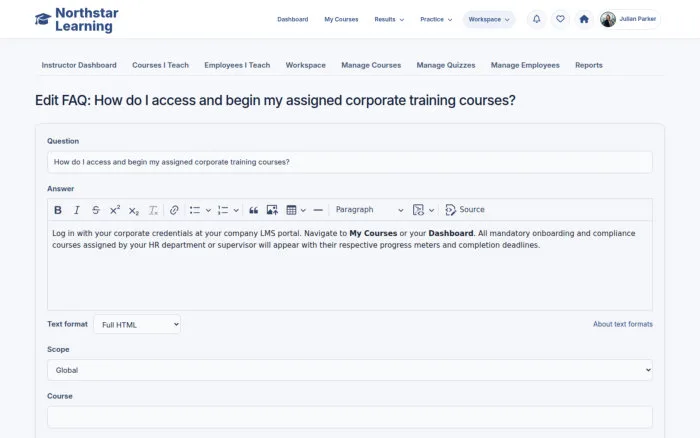700x438 pixels.
Task: Open My Courses in top navigation
Action: pyautogui.click(x=341, y=19)
